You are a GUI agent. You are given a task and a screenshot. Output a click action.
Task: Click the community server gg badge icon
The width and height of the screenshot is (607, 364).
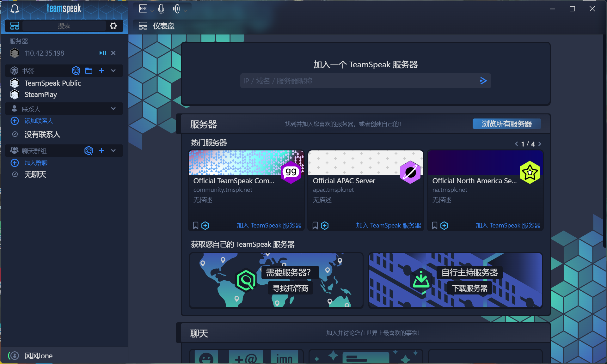[x=291, y=172]
